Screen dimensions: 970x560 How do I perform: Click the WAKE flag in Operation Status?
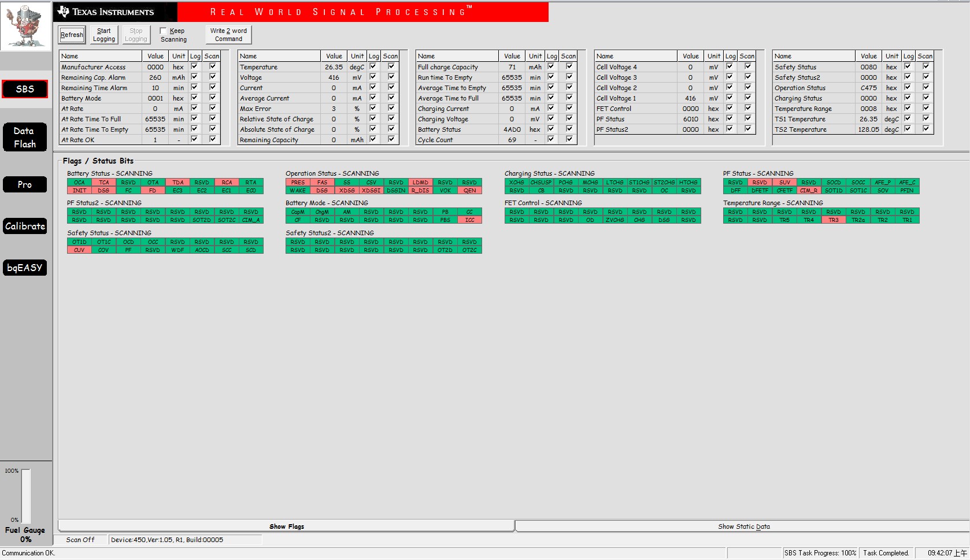click(x=298, y=191)
